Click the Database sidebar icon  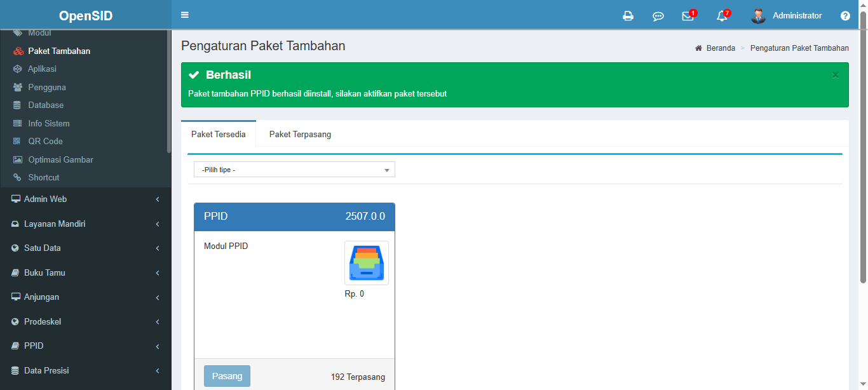click(17, 105)
